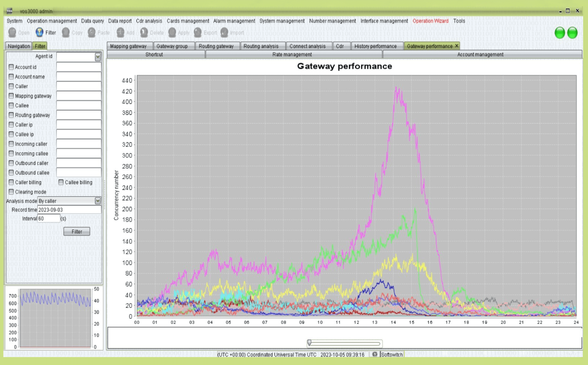Switch to the Gateway group tab
Viewport: 588px width, 365px height.
(174, 46)
